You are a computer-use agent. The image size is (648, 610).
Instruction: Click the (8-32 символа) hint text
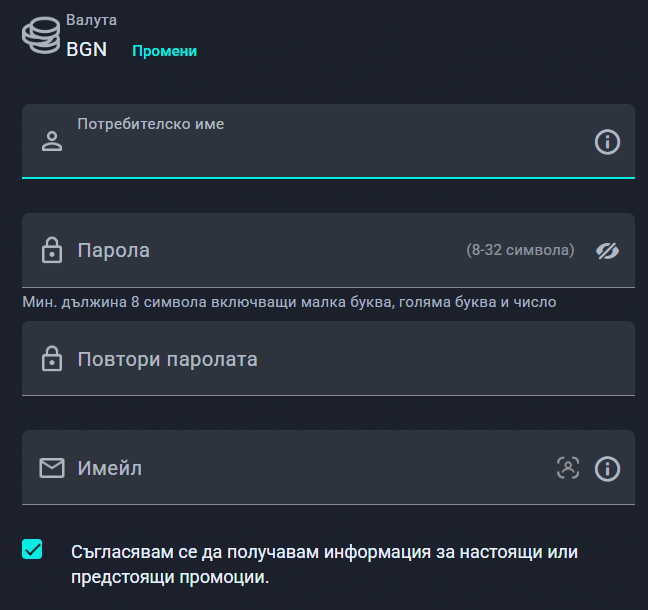(520, 250)
